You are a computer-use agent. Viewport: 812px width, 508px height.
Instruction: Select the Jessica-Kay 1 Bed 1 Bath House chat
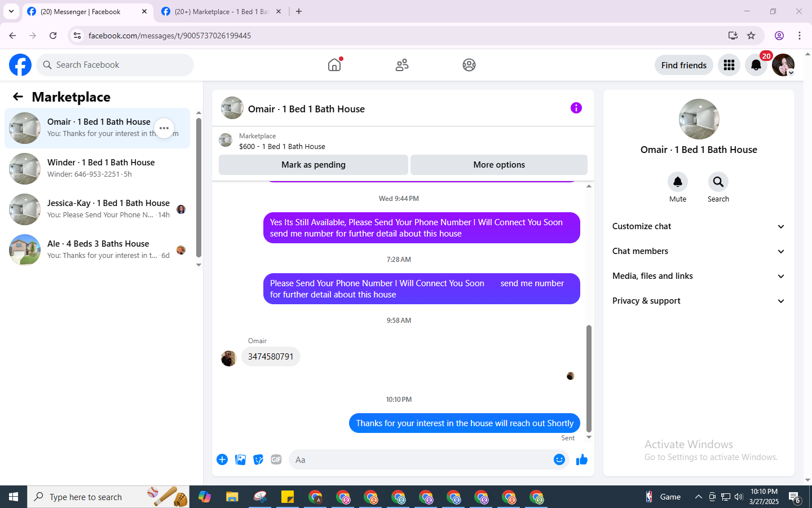pyautogui.click(x=97, y=209)
